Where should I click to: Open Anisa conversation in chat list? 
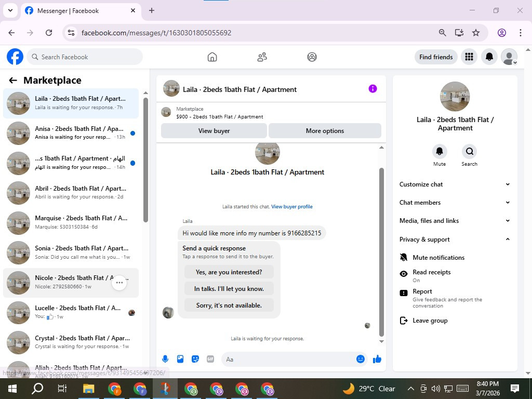point(71,133)
